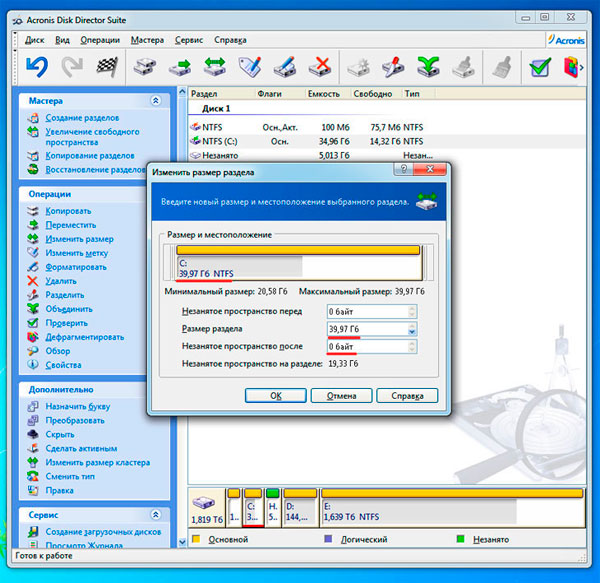Open the Сервис menu in menu bar

pos(188,40)
